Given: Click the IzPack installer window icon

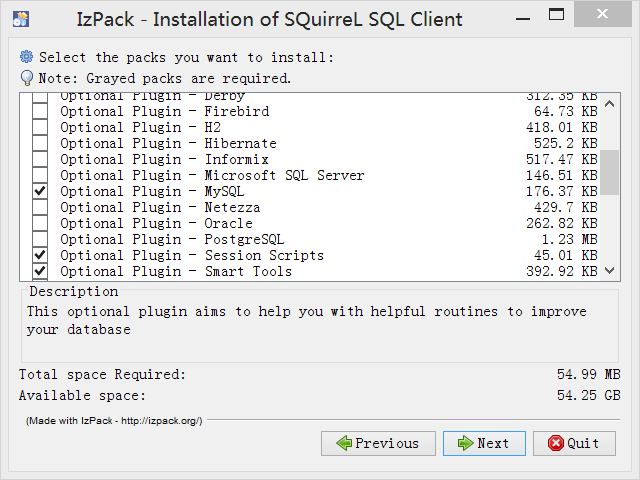Looking at the screenshot, I should tap(21, 19).
